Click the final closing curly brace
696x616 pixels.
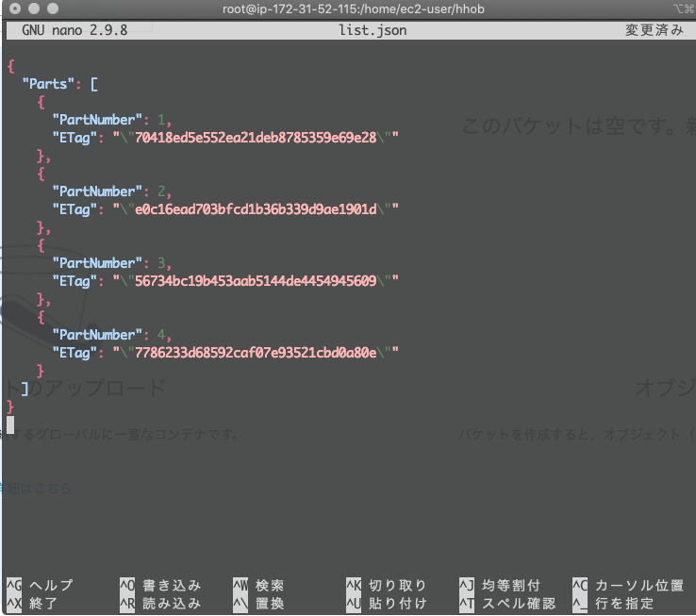coord(10,407)
